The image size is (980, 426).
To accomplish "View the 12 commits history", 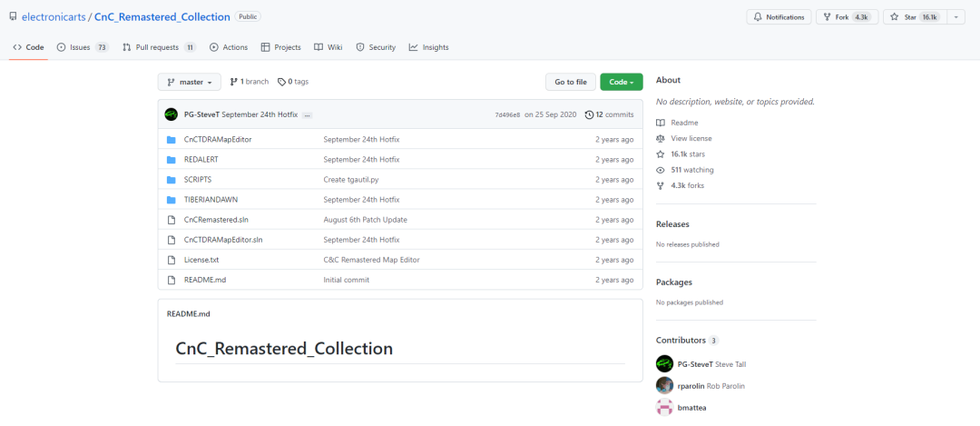I will (610, 114).
